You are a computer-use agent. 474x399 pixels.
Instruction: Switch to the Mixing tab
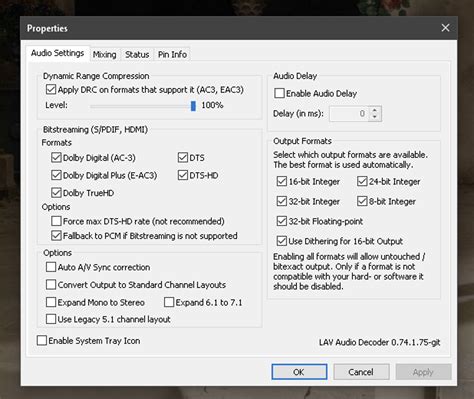click(104, 54)
